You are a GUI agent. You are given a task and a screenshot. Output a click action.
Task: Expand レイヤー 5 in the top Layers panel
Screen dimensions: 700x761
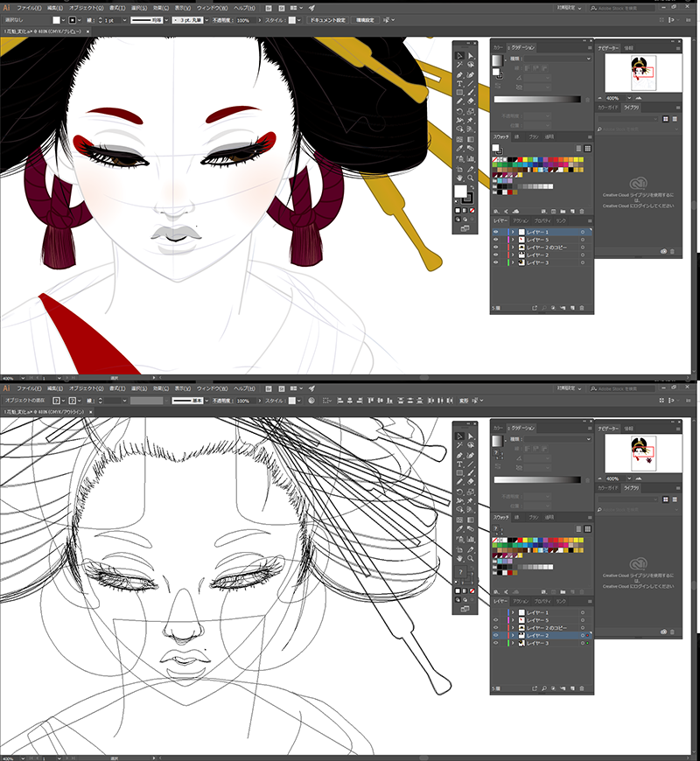click(513, 240)
